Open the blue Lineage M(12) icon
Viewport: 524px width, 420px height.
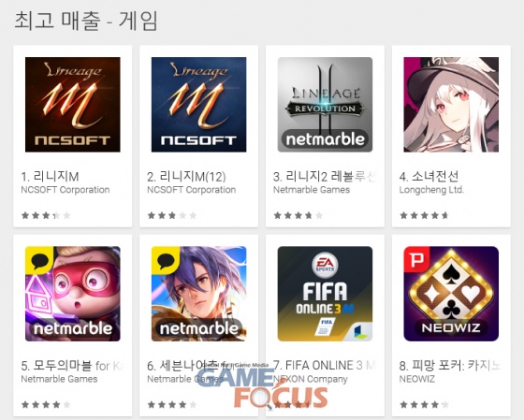coord(198,105)
